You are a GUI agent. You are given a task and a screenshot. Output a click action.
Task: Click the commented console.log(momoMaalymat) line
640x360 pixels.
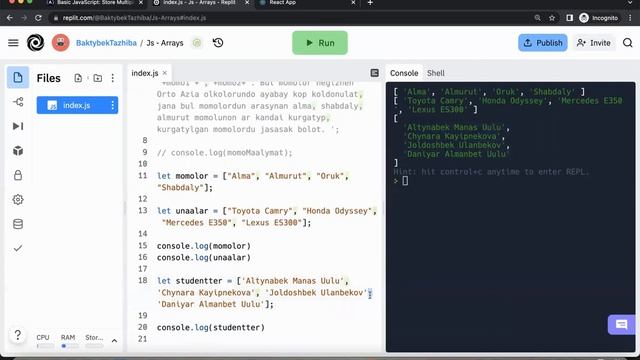point(224,153)
